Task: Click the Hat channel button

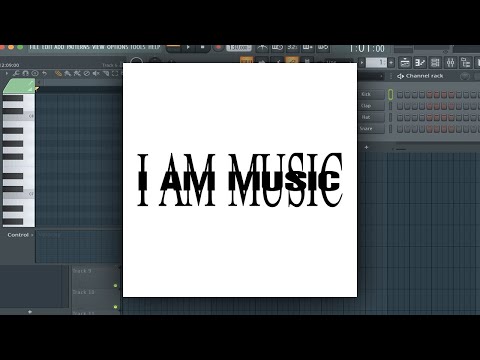Action: 372,117
